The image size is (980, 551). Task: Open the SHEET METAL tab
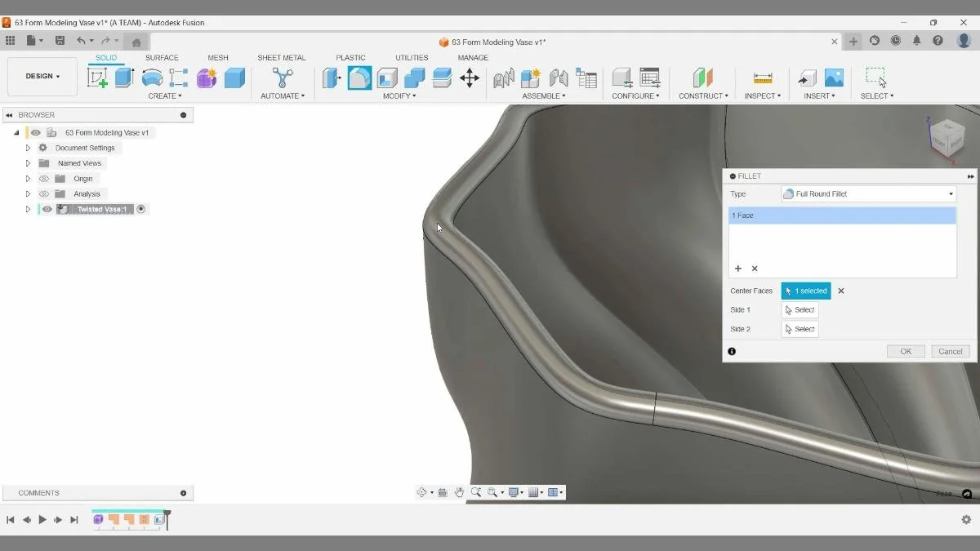coord(282,57)
